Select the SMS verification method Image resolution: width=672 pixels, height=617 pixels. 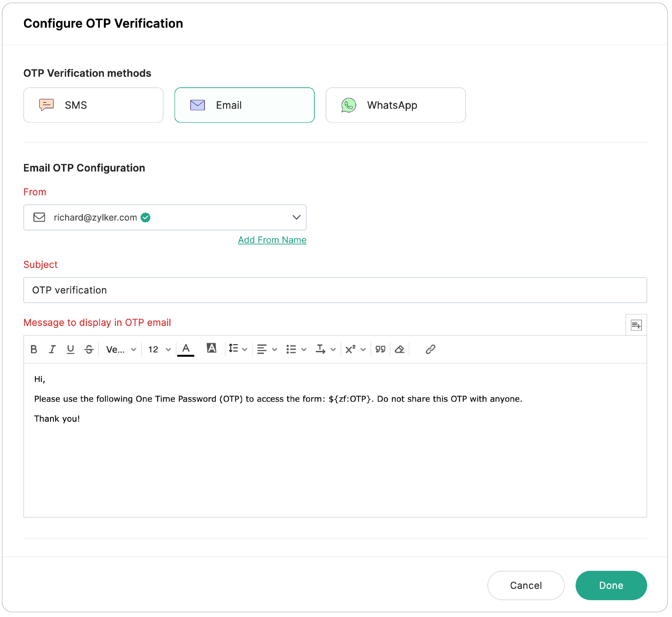[94, 105]
